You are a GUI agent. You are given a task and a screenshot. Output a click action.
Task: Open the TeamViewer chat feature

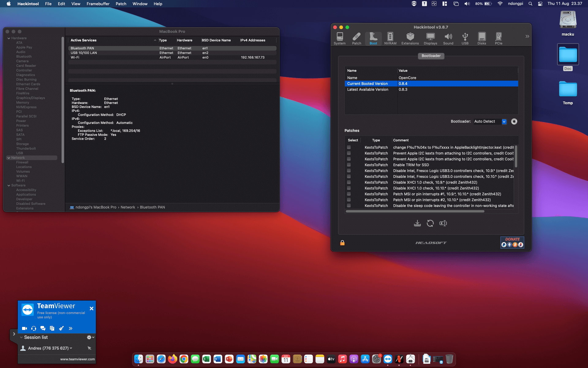tap(43, 328)
